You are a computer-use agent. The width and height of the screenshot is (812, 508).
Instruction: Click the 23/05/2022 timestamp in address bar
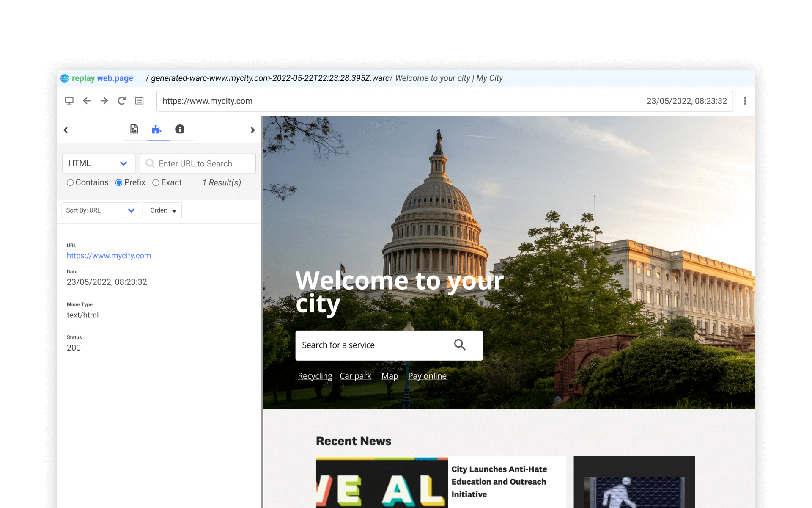(687, 101)
